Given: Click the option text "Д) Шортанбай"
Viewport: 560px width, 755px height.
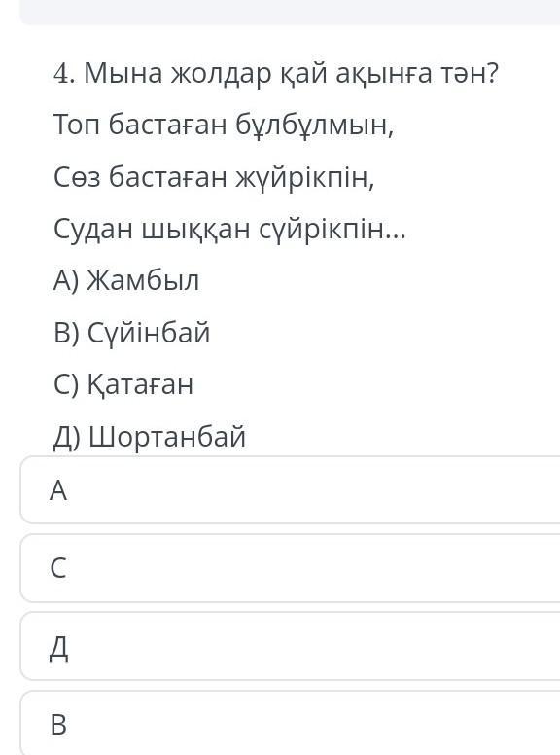Looking at the screenshot, I should coord(149,437).
